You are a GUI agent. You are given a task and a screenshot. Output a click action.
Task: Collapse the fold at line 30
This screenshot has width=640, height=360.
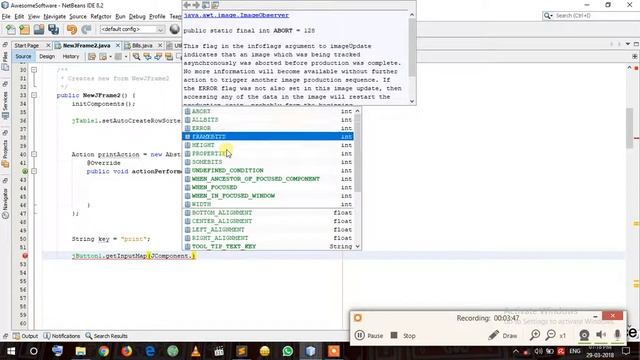(x=34, y=70)
